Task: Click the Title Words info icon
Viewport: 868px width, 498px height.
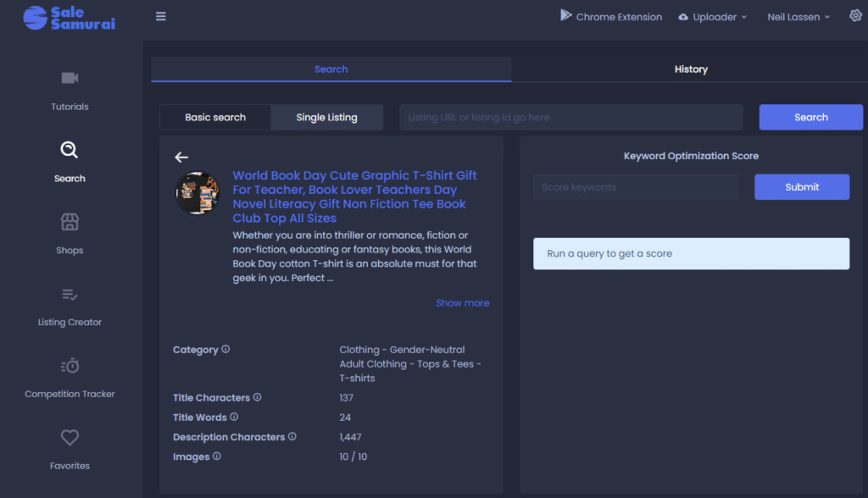Action: click(234, 417)
